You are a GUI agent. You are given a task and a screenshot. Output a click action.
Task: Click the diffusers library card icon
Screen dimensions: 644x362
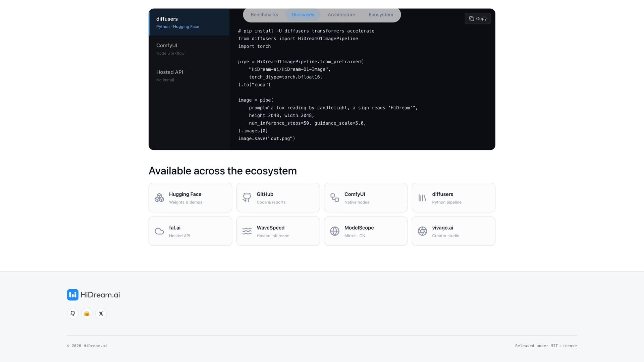(422, 198)
